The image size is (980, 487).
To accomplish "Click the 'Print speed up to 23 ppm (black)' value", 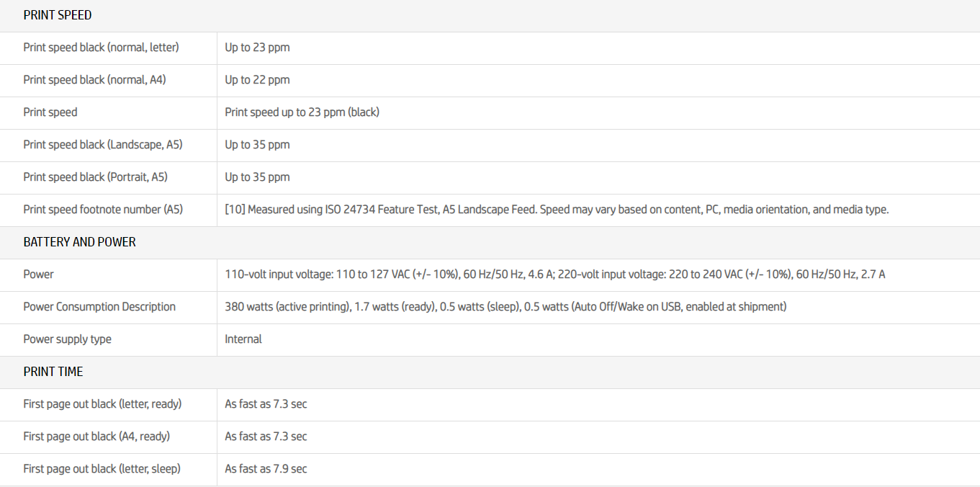I will [x=302, y=112].
